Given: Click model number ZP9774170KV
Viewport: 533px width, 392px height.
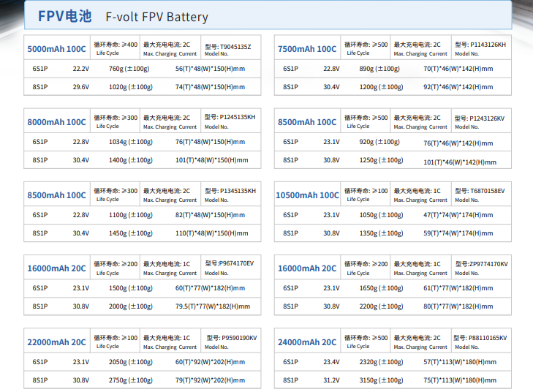Looking at the screenshot, I should click(488, 264).
